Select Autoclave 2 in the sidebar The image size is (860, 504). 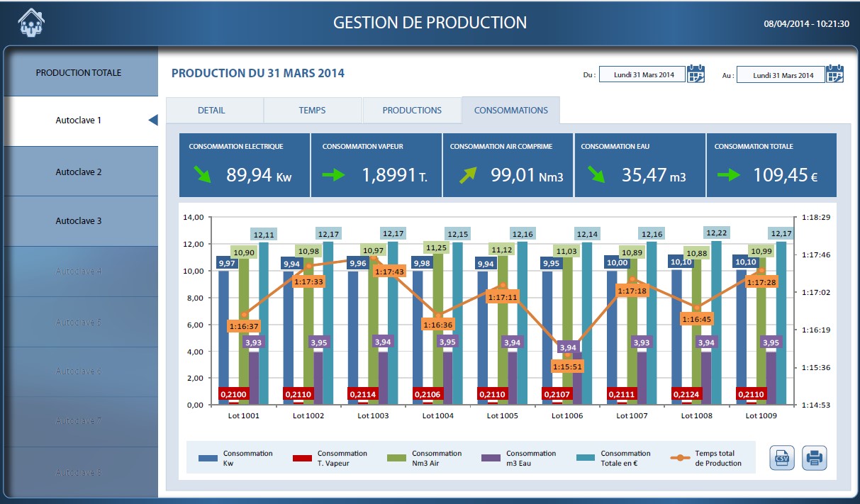(x=79, y=172)
